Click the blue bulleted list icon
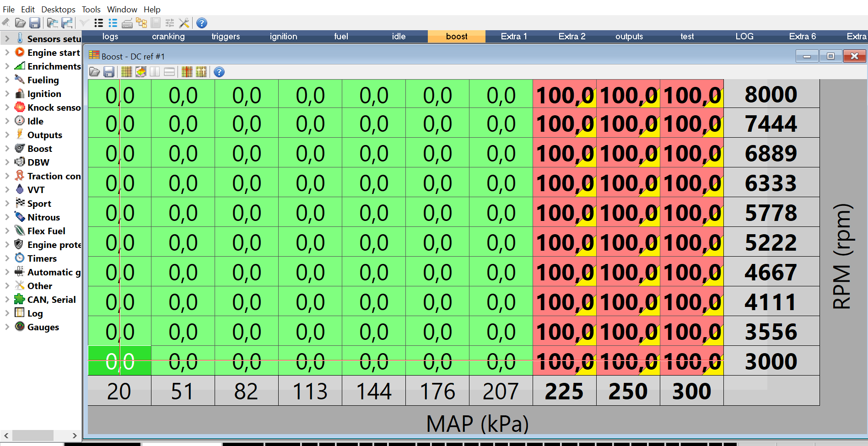 [x=113, y=23]
